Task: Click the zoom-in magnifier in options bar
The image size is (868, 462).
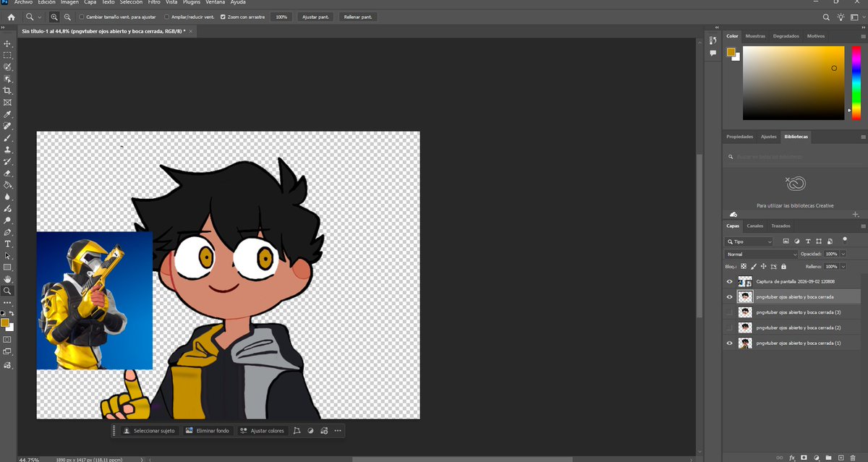Action: click(54, 17)
